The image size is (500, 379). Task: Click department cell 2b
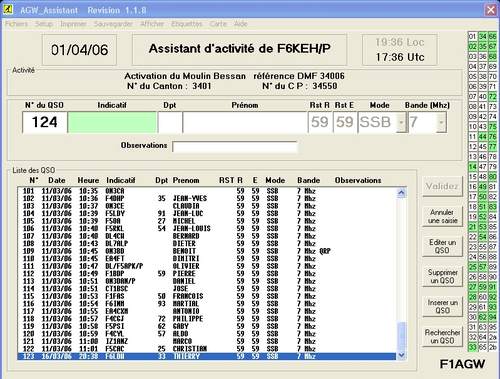tap(493, 347)
